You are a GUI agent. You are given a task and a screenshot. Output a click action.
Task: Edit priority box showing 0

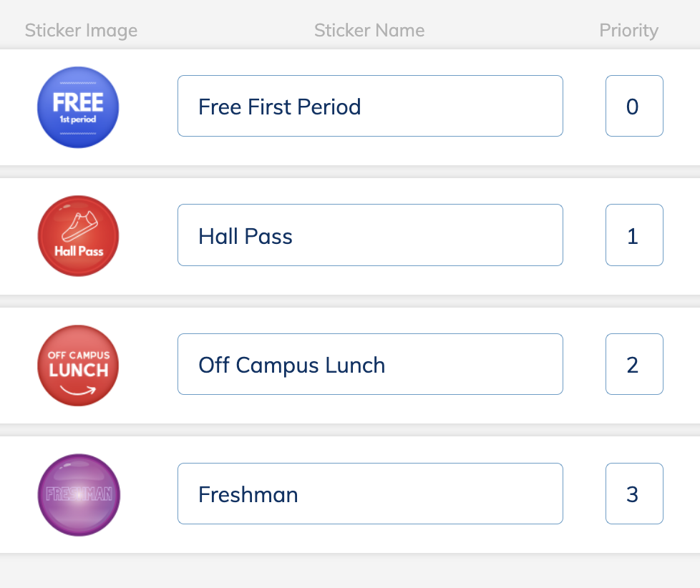634,106
